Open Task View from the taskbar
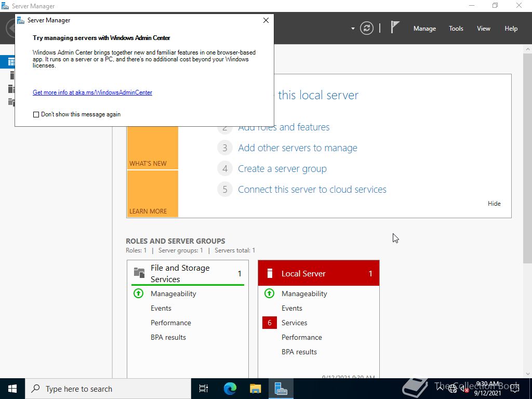Screen dimensions: 532x399 click(204, 389)
